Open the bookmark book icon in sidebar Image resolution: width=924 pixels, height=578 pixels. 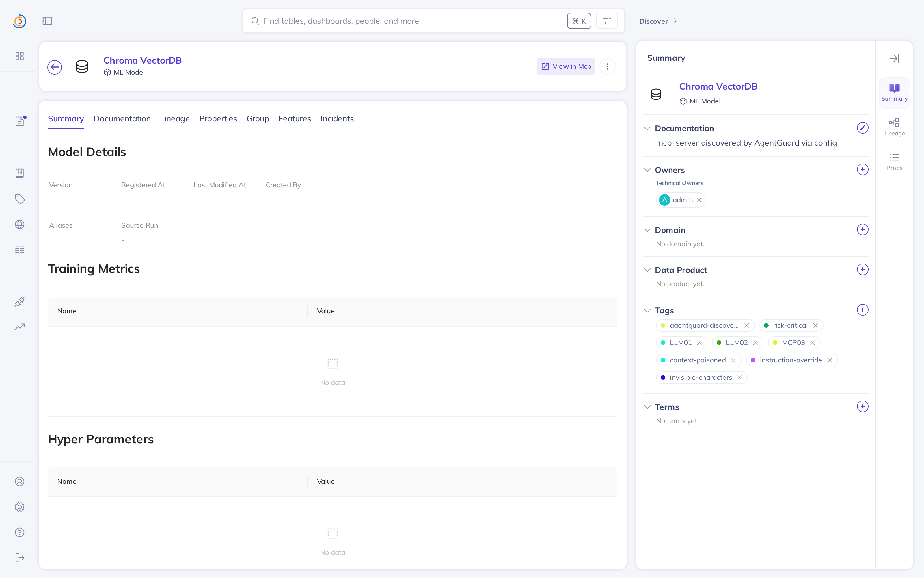pyautogui.click(x=19, y=173)
